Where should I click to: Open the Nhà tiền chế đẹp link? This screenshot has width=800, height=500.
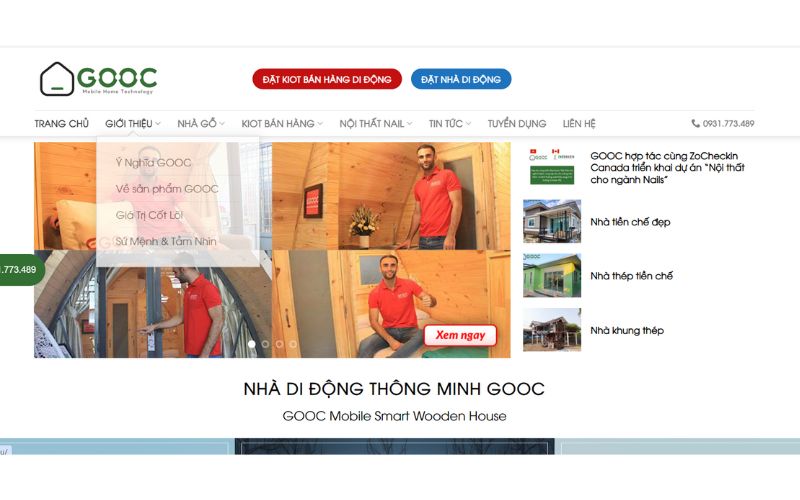pos(630,222)
